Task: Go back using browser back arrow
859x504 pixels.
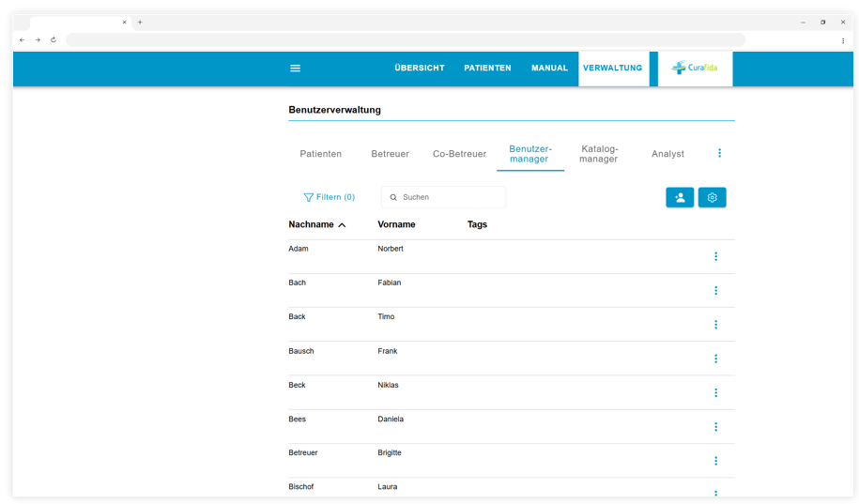Action: (x=22, y=40)
